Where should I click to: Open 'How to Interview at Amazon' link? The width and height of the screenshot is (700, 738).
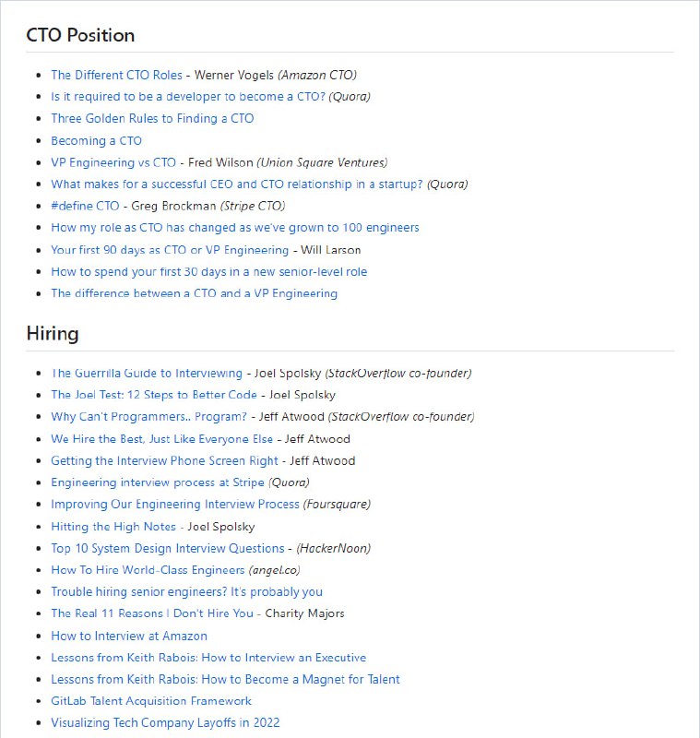[x=129, y=636]
